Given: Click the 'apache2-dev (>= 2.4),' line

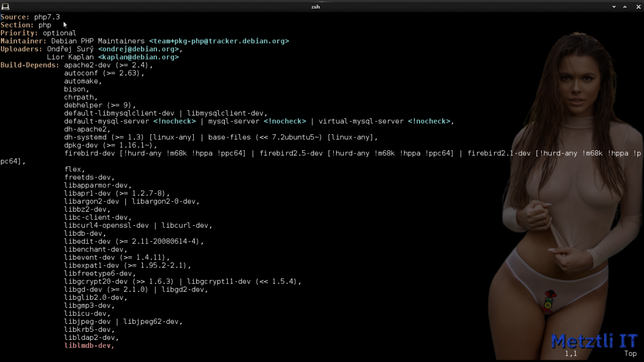Looking at the screenshot, I should (x=108, y=65).
